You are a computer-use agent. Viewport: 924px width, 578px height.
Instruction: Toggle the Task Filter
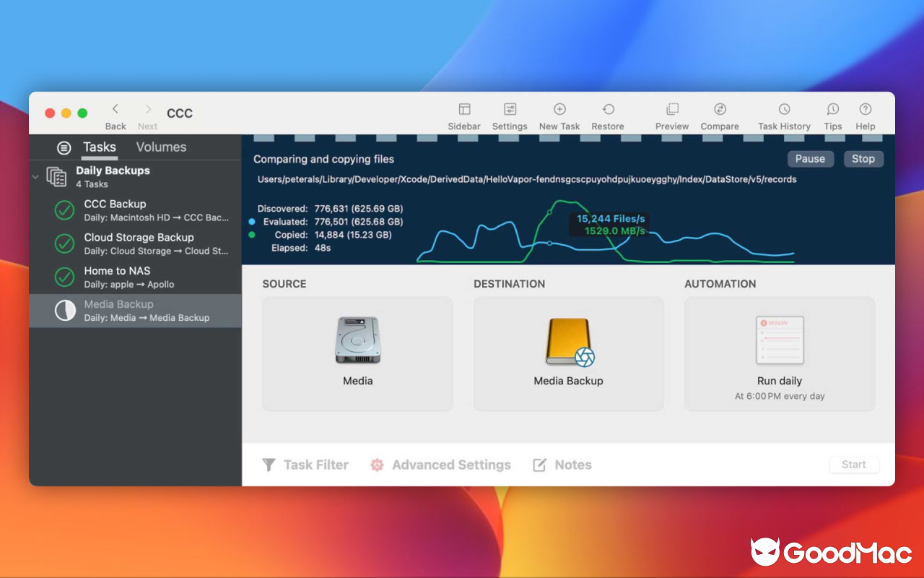point(305,465)
